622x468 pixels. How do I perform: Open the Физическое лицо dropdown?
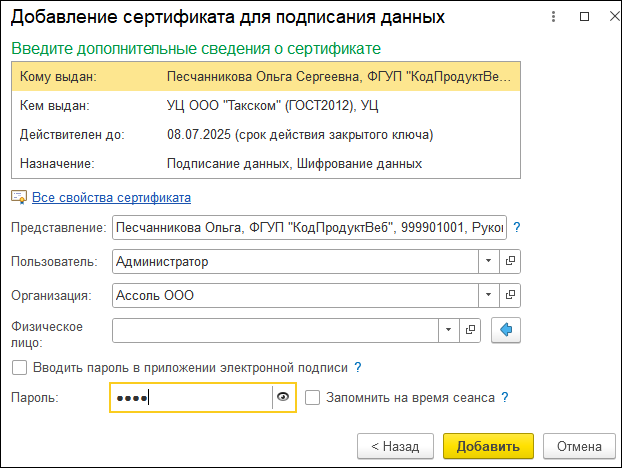click(448, 330)
